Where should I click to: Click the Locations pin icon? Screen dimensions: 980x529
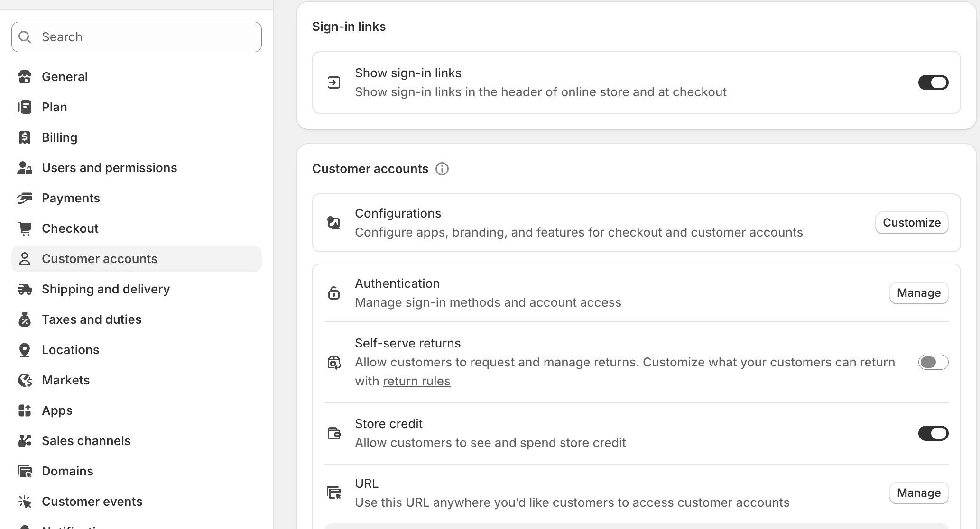click(25, 350)
